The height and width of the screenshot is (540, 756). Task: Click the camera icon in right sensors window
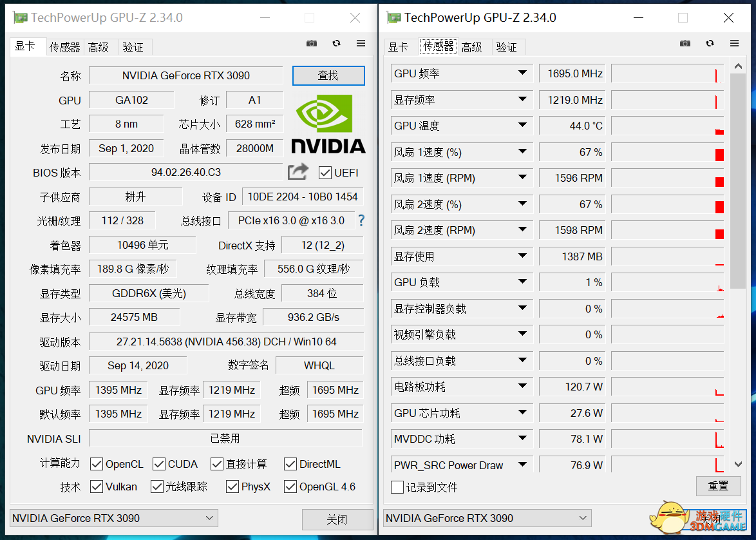click(685, 43)
